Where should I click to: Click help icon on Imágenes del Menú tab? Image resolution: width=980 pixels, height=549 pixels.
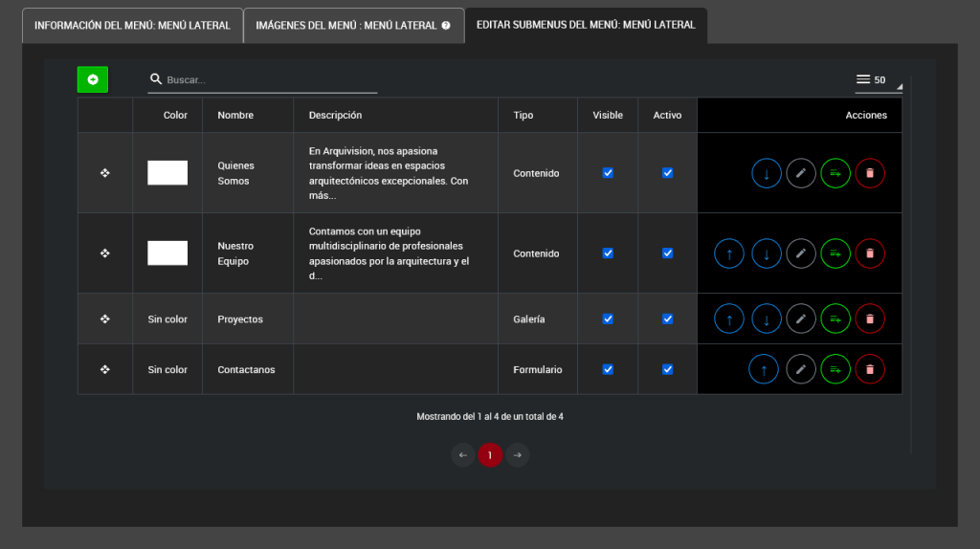(x=446, y=26)
